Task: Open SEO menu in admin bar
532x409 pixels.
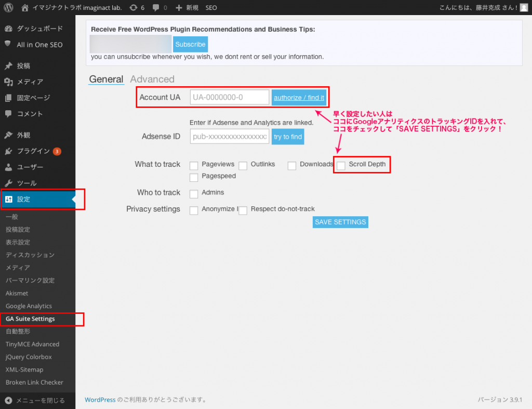Action: coord(211,7)
